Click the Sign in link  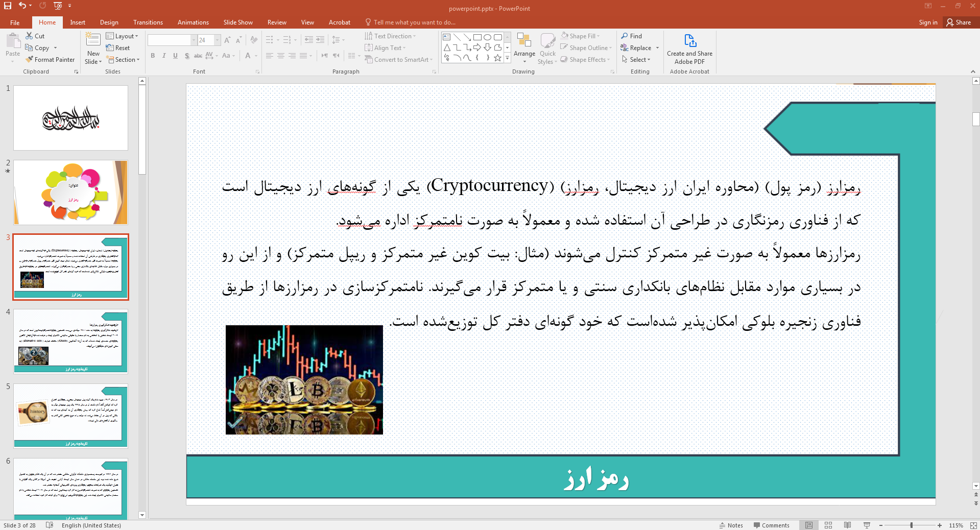coord(928,22)
